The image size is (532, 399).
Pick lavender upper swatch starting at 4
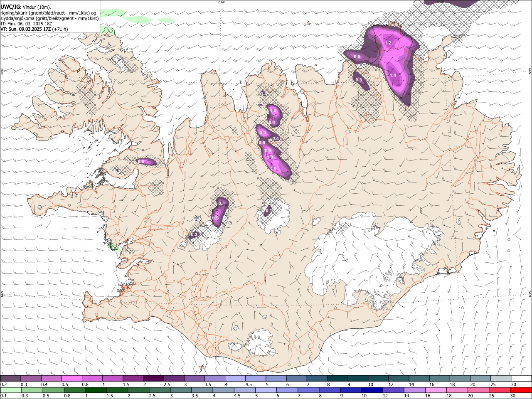[235, 378]
